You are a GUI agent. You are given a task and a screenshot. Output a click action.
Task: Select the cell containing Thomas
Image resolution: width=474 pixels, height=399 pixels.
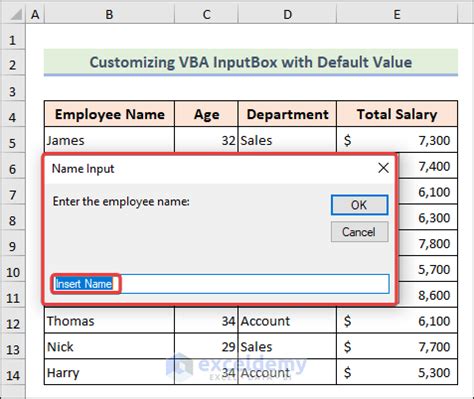(x=109, y=321)
